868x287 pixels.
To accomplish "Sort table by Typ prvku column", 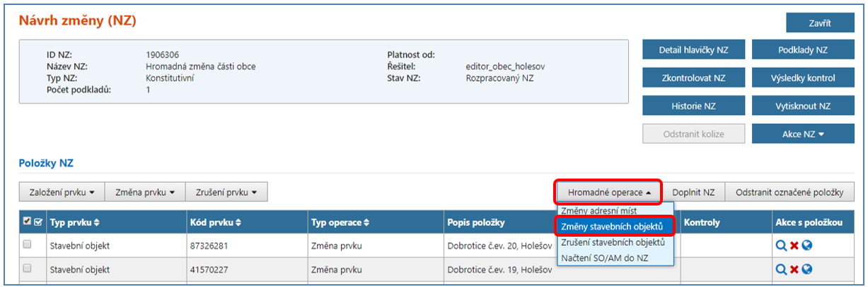I will (74, 223).
